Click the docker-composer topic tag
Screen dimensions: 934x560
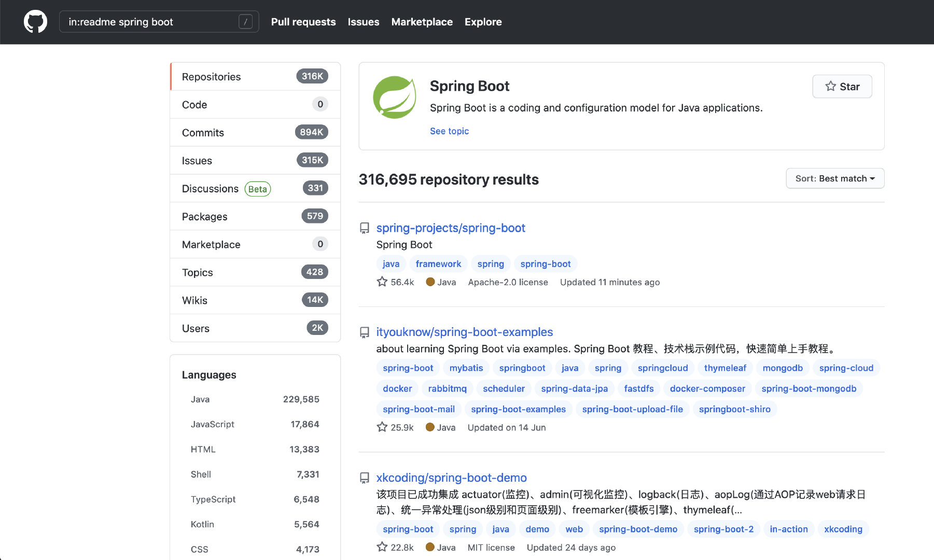click(x=707, y=389)
